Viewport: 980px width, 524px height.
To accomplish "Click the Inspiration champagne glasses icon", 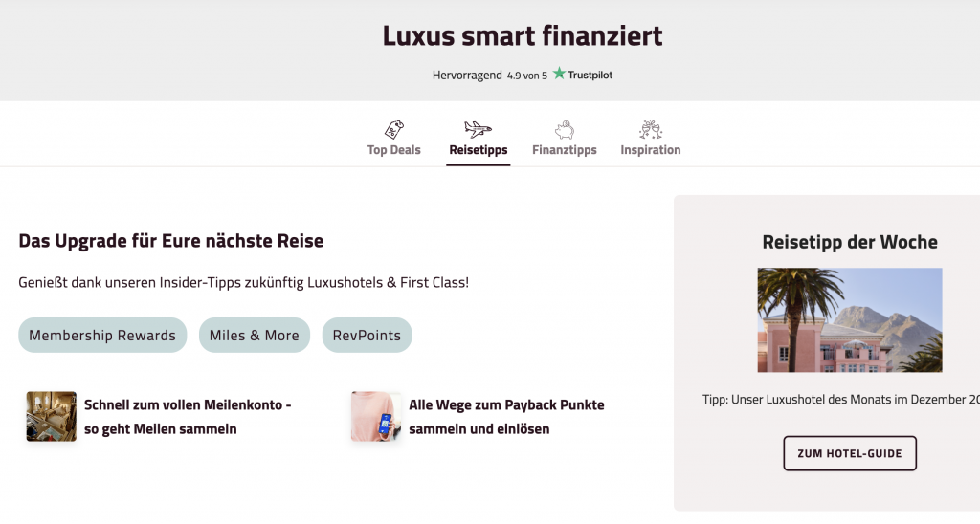I will coord(651,130).
